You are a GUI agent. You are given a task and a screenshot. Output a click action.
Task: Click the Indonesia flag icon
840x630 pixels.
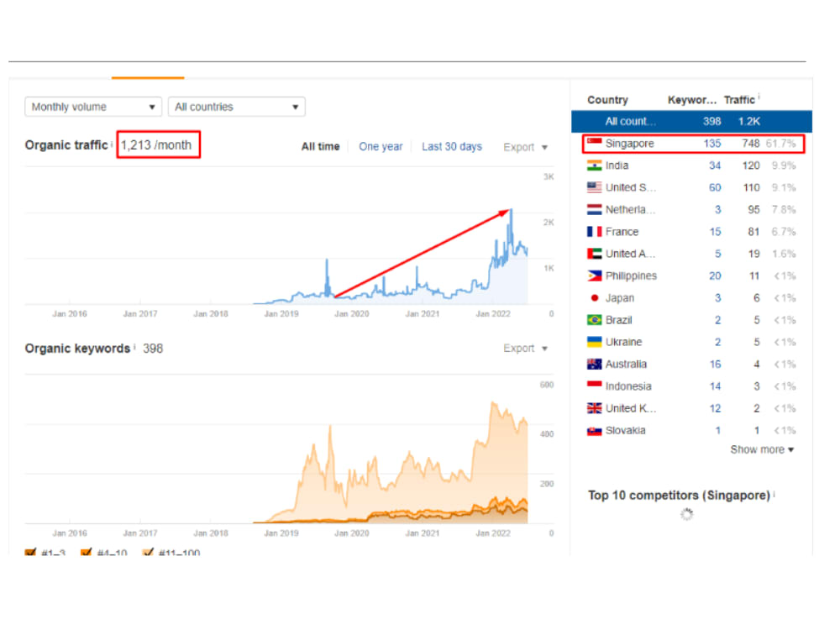coord(594,386)
